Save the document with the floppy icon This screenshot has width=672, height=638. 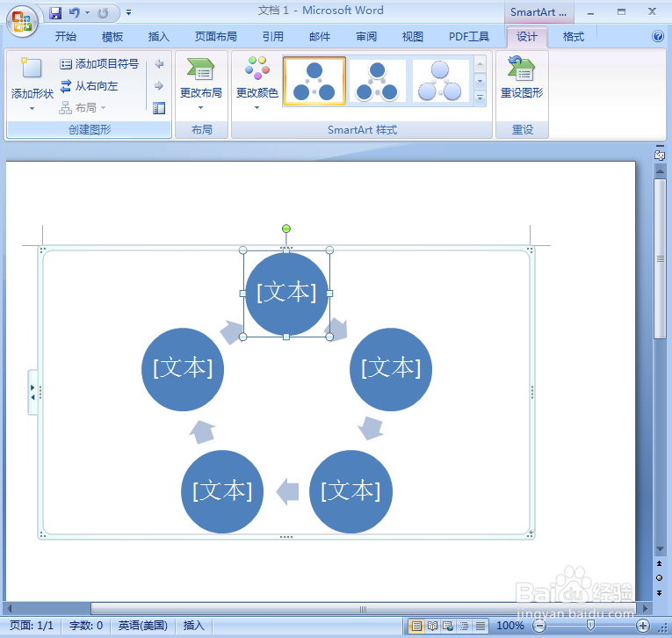(x=55, y=13)
